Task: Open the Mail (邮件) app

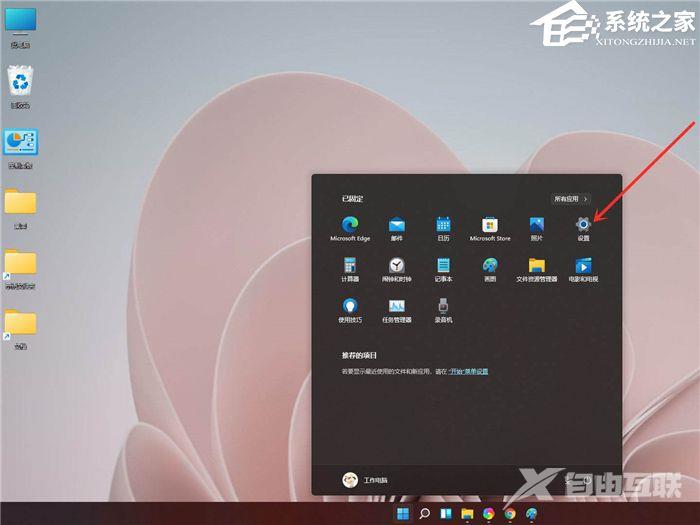Action: (x=396, y=229)
